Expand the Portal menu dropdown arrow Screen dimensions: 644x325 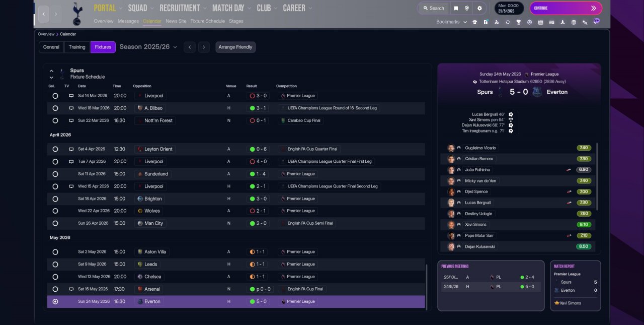click(120, 9)
